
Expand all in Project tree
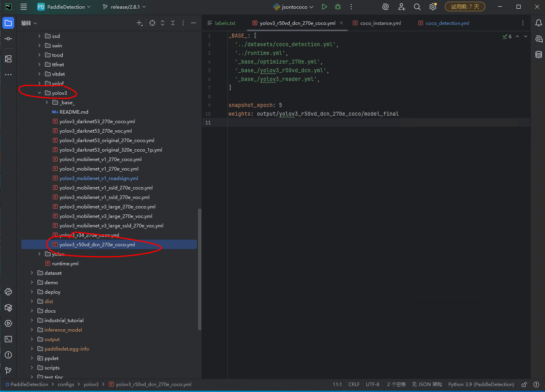coord(163,23)
